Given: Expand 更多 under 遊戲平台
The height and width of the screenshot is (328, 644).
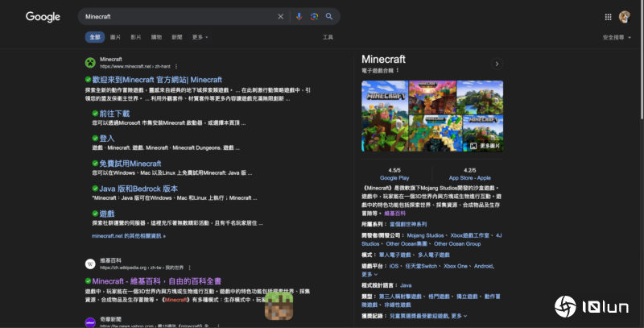Looking at the screenshot, I should 369,274.
